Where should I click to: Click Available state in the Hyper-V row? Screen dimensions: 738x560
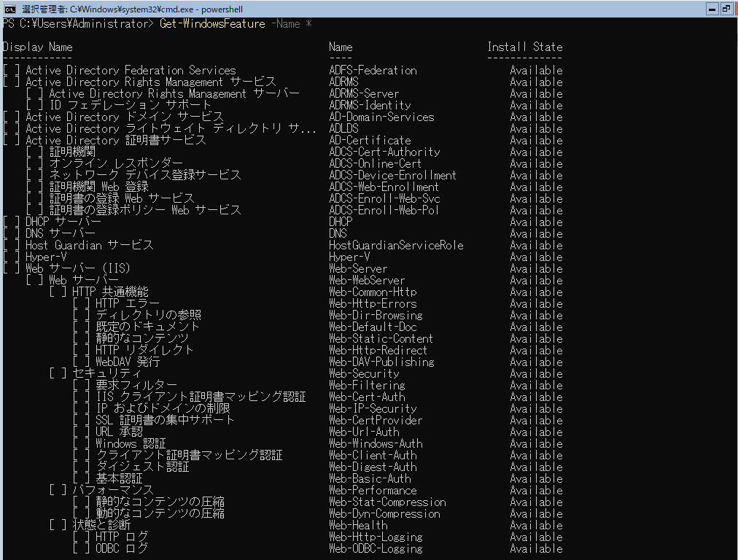pos(537,257)
